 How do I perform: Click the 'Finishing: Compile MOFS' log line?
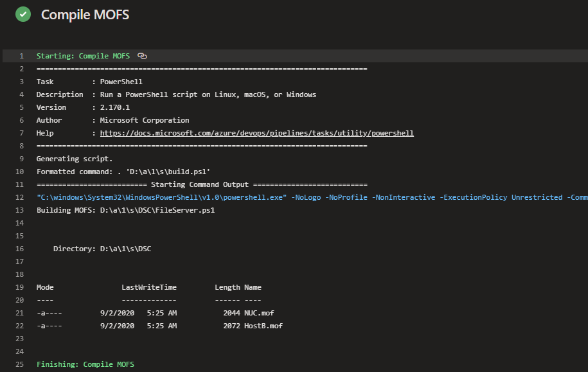(85, 364)
